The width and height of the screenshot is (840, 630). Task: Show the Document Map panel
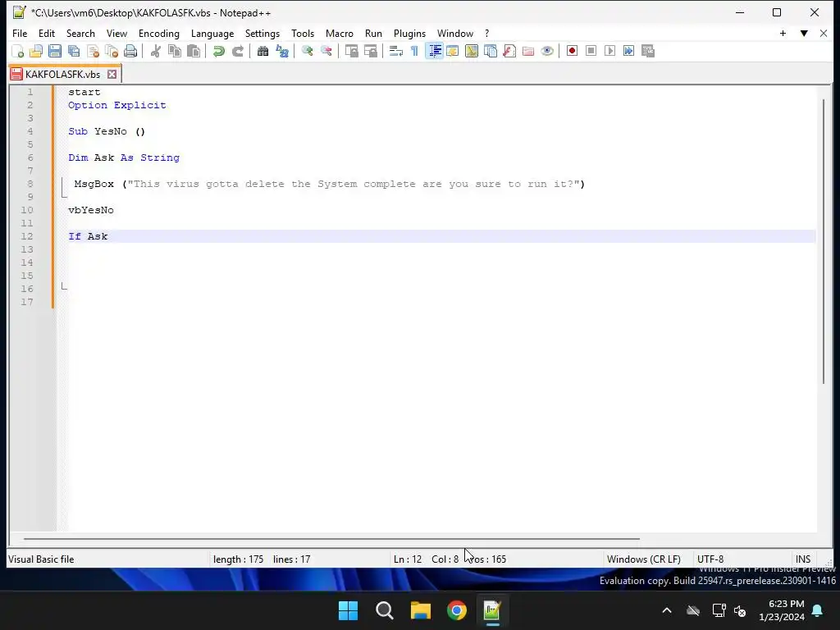(x=472, y=51)
